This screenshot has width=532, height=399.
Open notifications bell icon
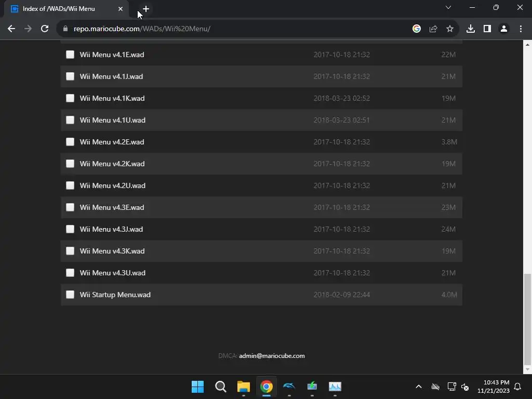tap(517, 387)
